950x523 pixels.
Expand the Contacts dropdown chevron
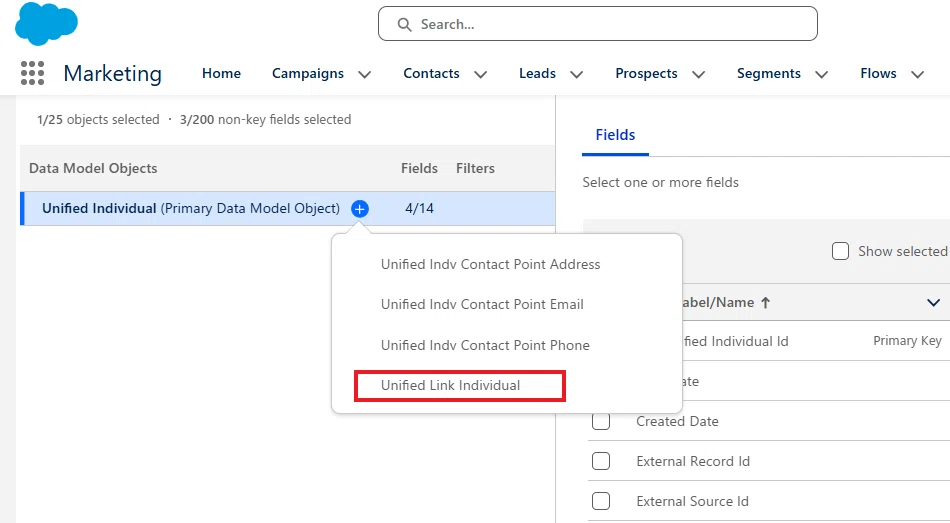[x=480, y=75]
